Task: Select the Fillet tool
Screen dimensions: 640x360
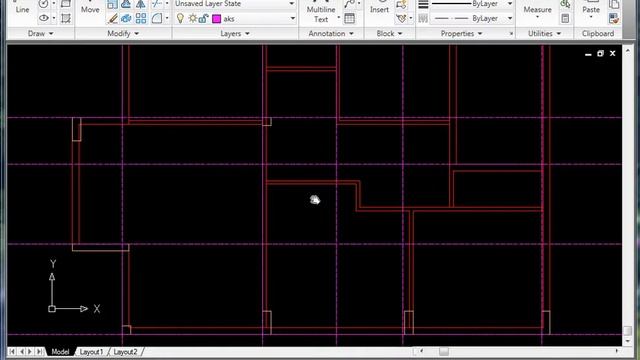Action: [x=157, y=18]
